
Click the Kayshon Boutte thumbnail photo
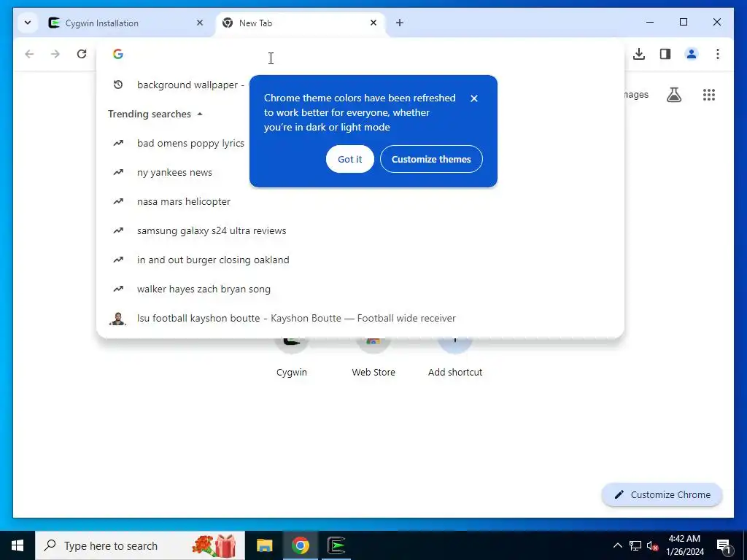(x=117, y=319)
